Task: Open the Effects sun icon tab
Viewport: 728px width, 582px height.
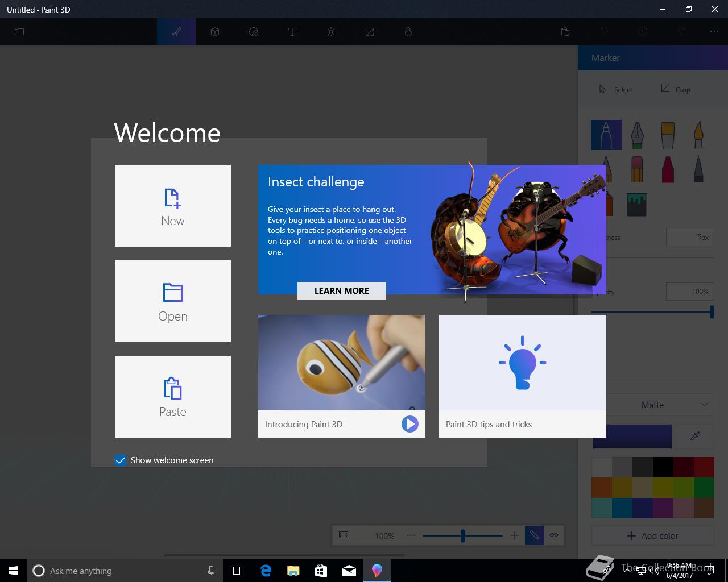Action: coord(331,32)
